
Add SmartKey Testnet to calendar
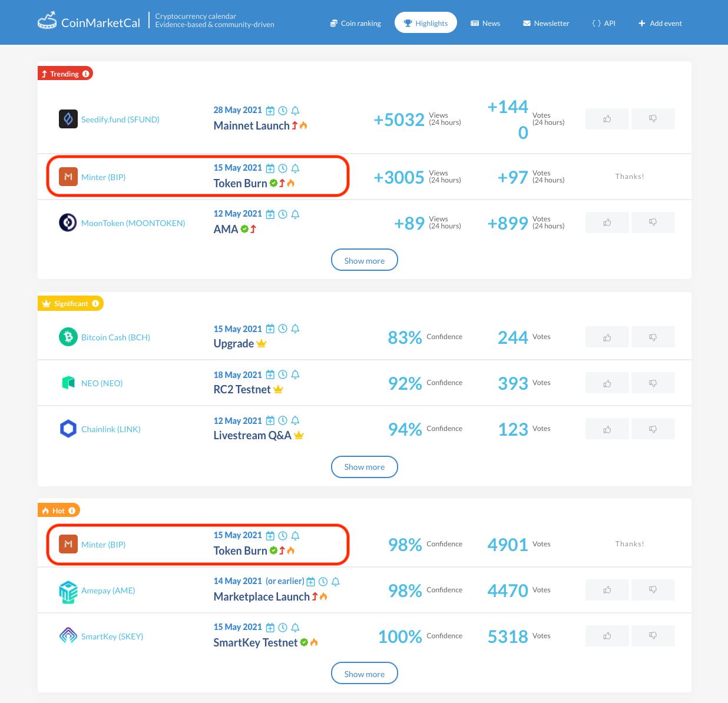(x=270, y=628)
